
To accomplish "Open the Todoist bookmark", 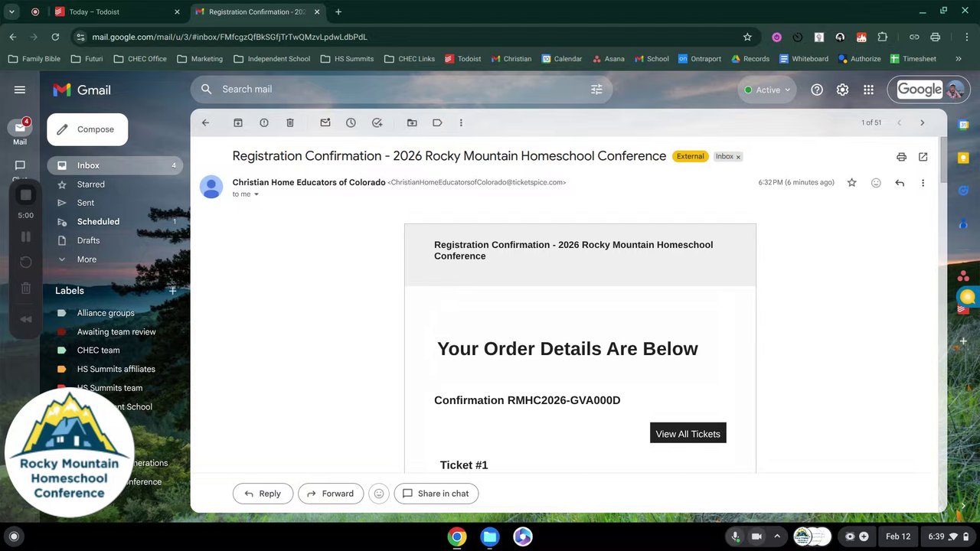I will (462, 59).
